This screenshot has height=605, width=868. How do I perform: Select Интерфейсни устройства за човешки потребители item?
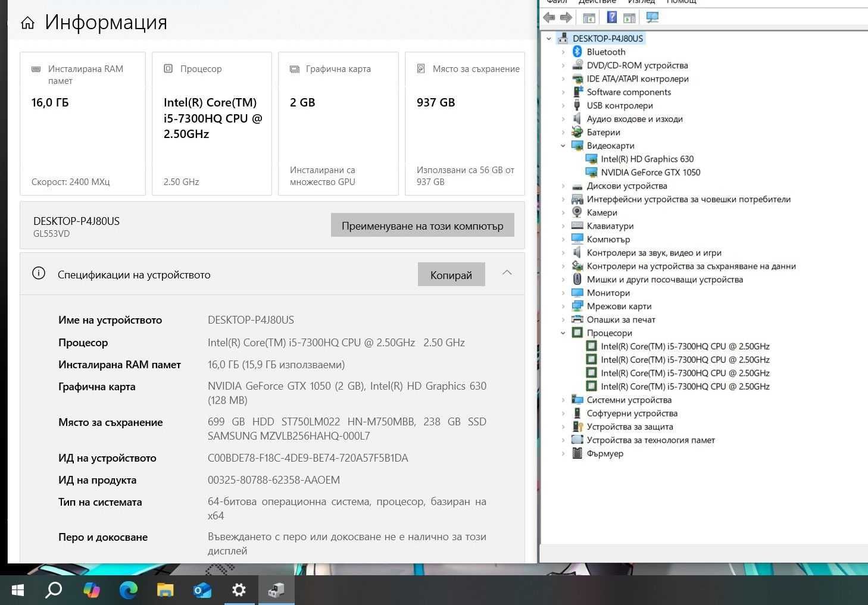pos(689,199)
